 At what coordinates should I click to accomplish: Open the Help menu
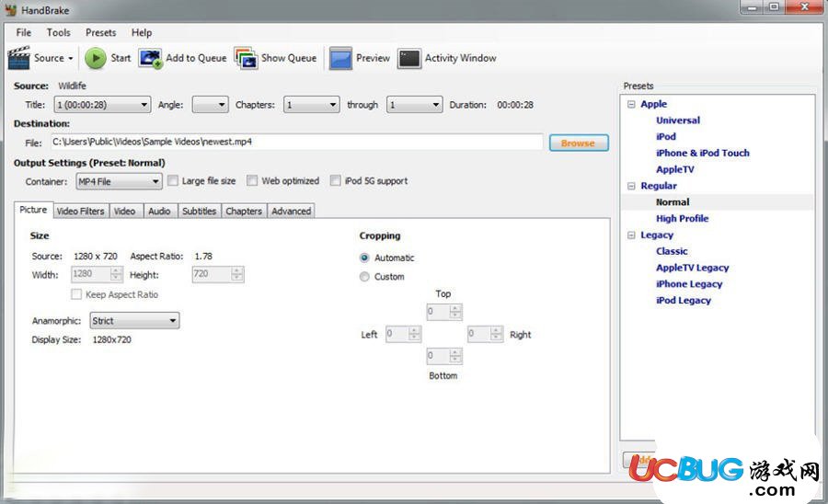point(142,33)
